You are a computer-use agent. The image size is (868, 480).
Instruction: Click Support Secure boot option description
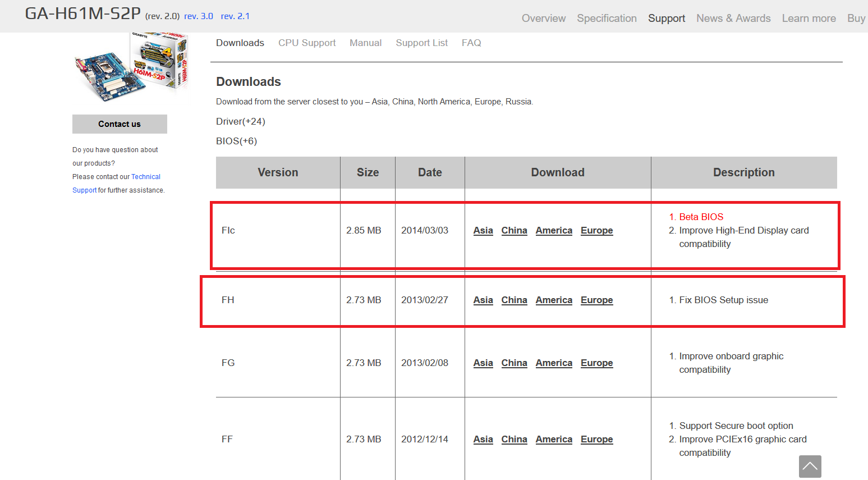click(736, 426)
